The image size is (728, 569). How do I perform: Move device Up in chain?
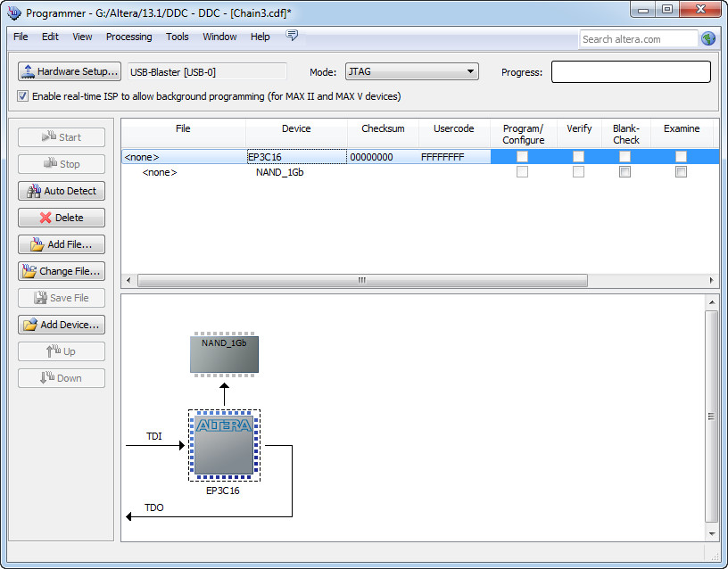click(62, 351)
